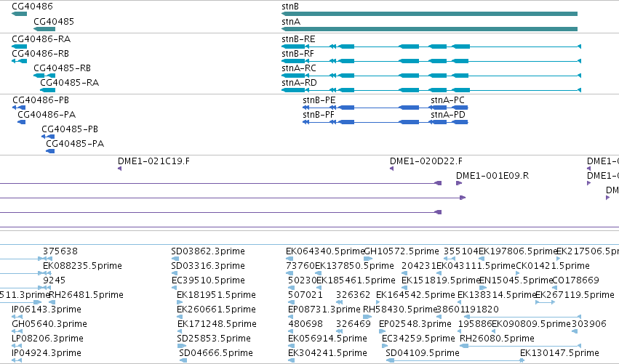Select transcript CG40486-RB
This screenshot has height=364, width=619.
click(40, 53)
